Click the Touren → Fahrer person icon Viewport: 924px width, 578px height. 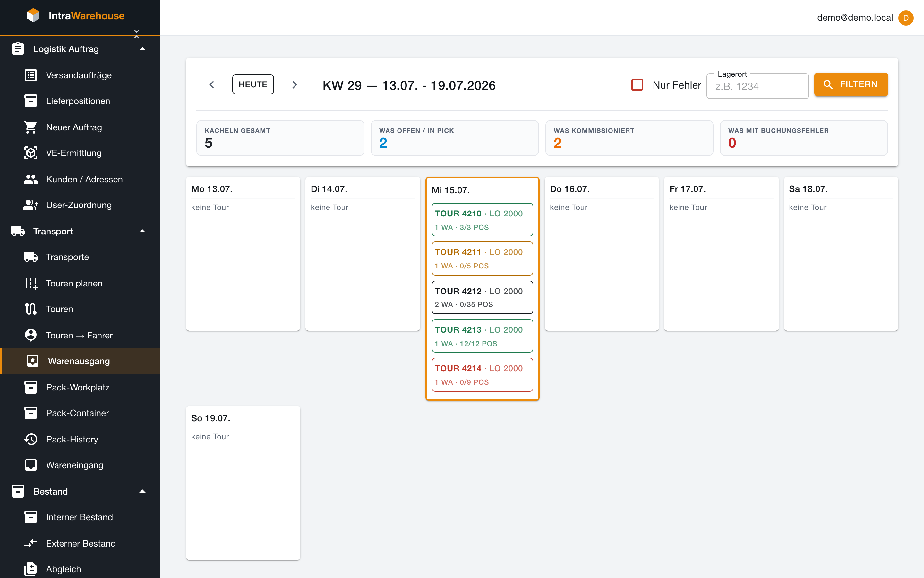point(30,335)
